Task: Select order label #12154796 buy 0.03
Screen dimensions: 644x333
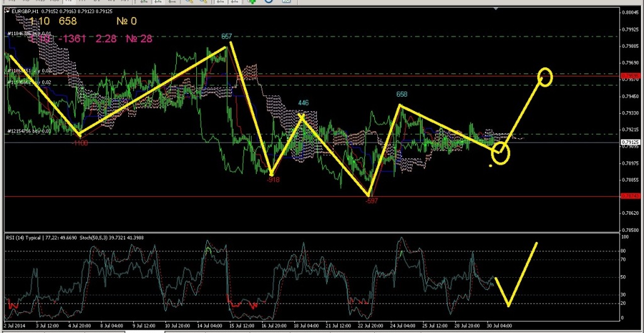Action: 26,131
